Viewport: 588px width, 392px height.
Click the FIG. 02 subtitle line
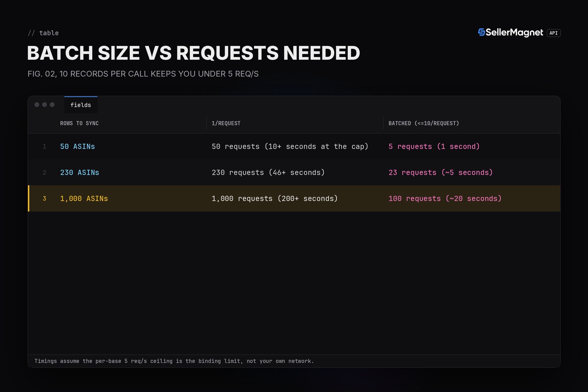point(143,74)
